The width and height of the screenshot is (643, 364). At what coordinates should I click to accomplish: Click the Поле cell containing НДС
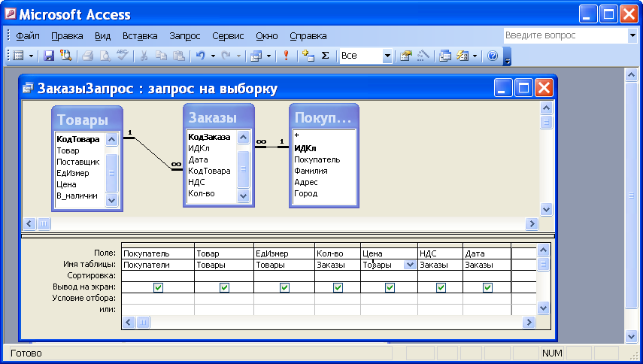(440, 253)
